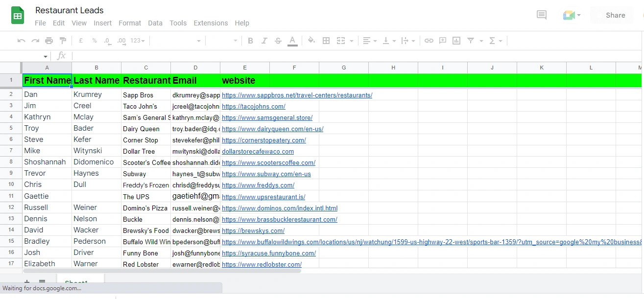Image resolution: width=644 pixels, height=299 pixels.
Task: Expand the filter views dropdown arrow
Action: [481, 41]
